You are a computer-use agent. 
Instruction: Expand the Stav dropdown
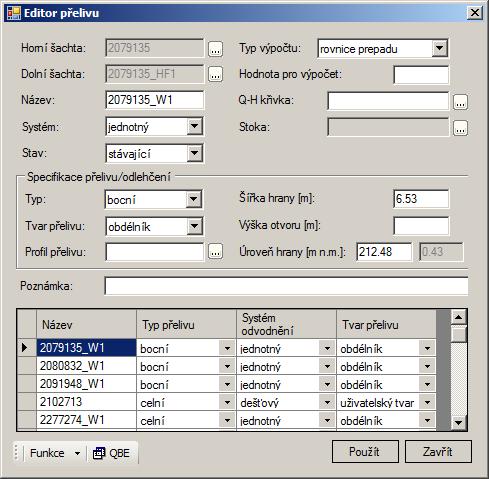(x=194, y=153)
